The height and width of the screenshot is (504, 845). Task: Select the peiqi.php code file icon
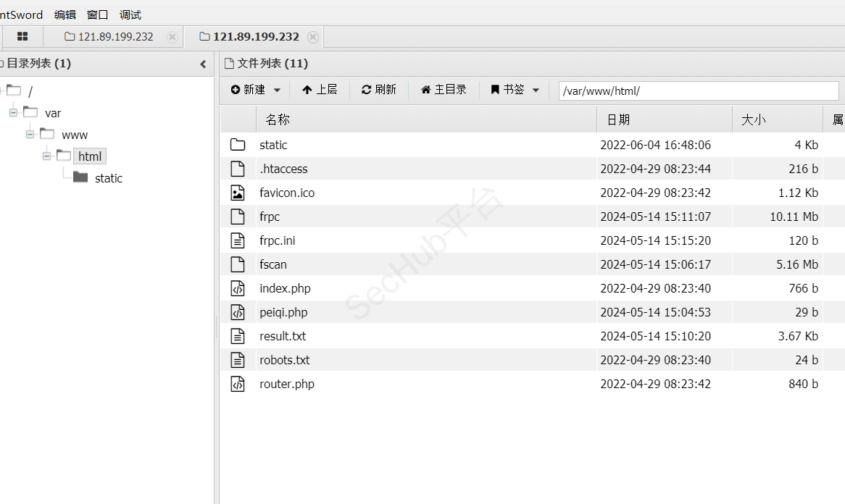coord(238,312)
